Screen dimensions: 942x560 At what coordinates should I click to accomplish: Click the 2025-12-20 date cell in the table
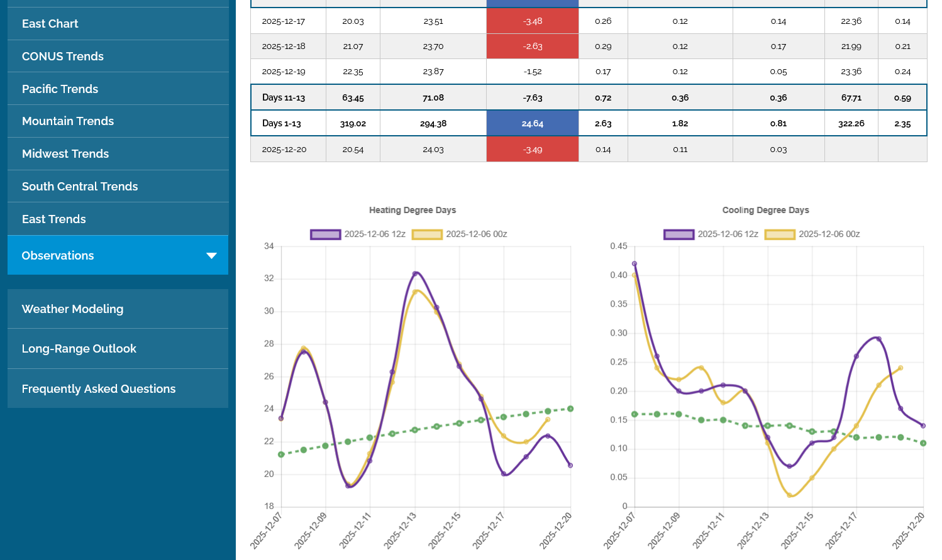click(284, 150)
